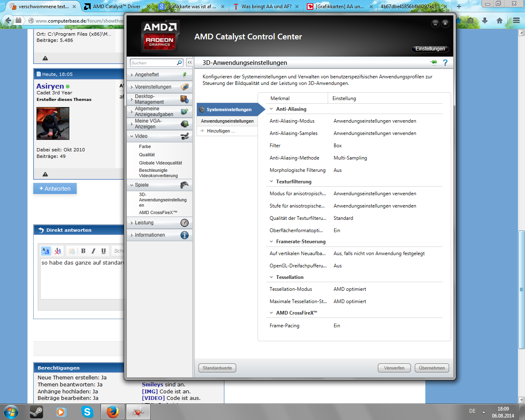Expand the Desktop-Management section

(x=132, y=99)
